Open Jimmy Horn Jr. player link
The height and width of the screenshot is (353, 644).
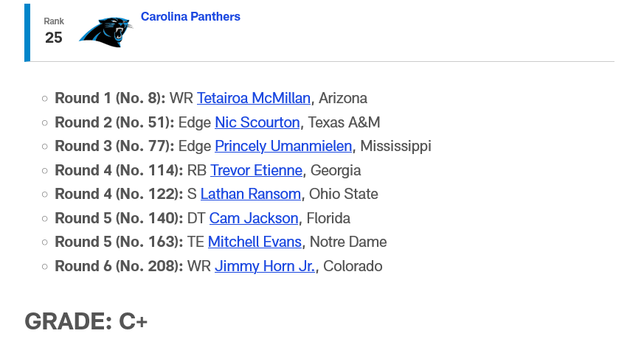tap(265, 266)
